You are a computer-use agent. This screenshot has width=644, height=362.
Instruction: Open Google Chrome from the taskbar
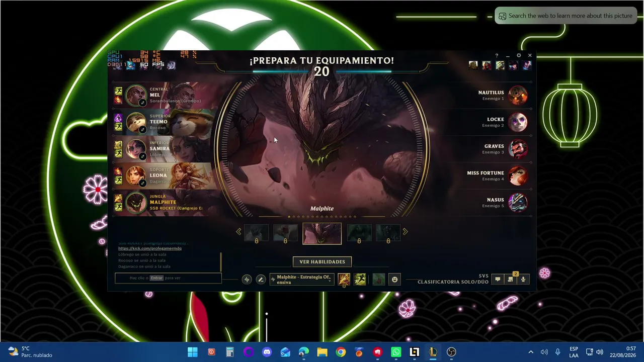[x=341, y=352]
